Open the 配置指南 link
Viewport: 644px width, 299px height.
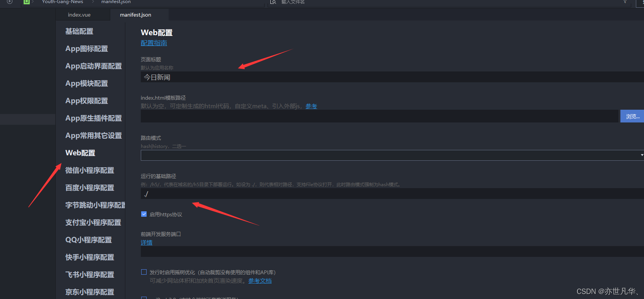[x=154, y=43]
